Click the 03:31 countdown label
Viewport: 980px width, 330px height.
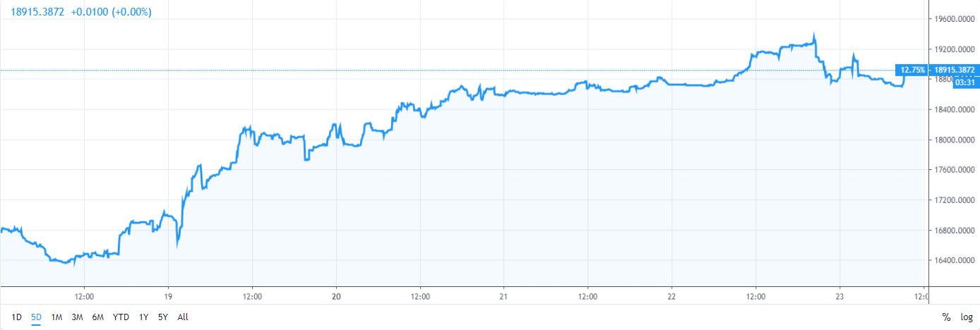pyautogui.click(x=964, y=82)
